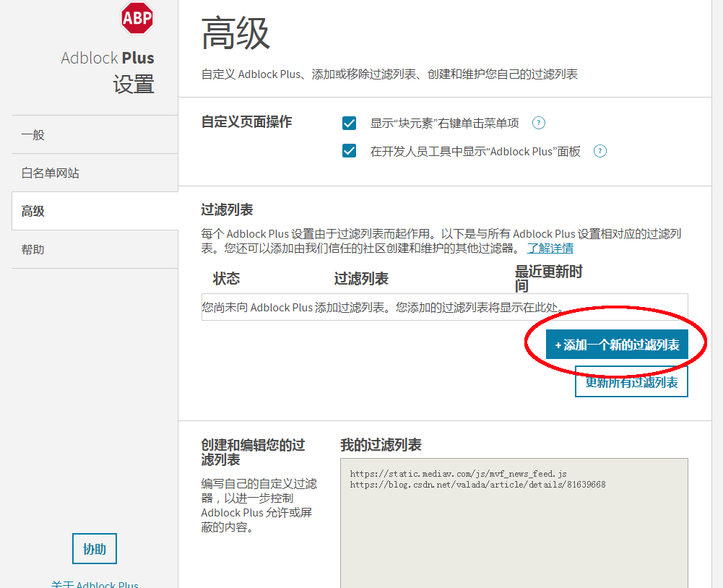The width and height of the screenshot is (723, 588).
Task: Click the 状态 column header
Action: click(226, 279)
